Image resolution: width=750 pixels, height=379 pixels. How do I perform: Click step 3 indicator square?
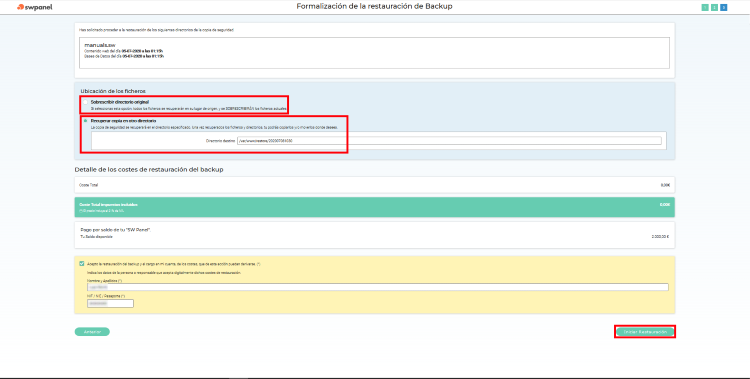coord(724,7)
